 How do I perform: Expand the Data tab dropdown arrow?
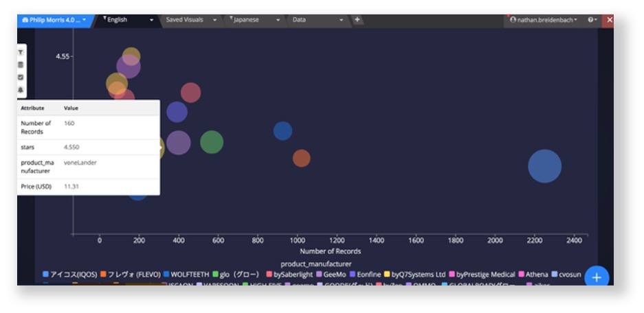[341, 20]
